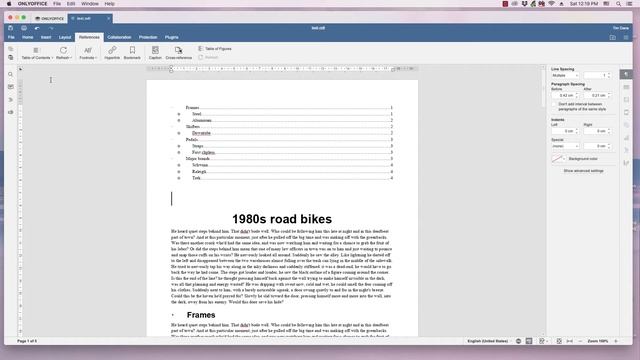Click Fit to Width icon
640x360 pixels.
pos(569,341)
